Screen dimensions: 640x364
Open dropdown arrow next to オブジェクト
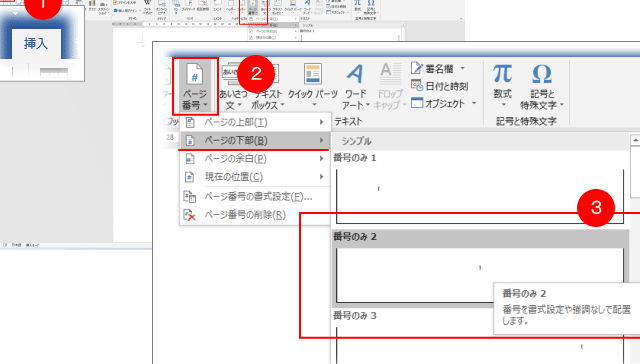click(473, 103)
